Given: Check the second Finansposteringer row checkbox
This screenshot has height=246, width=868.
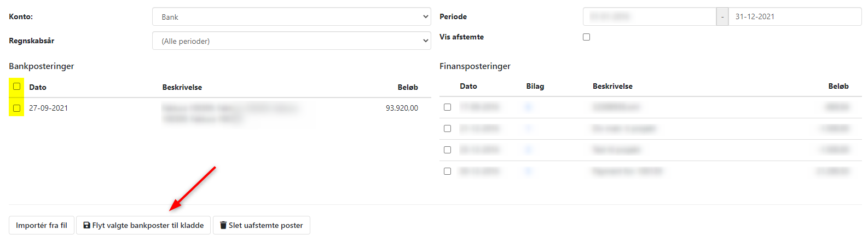Looking at the screenshot, I should 448,129.
